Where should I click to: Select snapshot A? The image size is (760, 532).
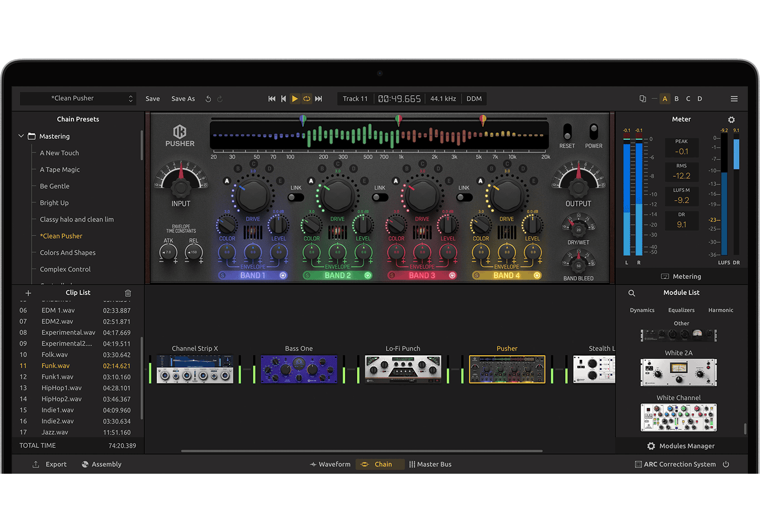[x=665, y=99]
